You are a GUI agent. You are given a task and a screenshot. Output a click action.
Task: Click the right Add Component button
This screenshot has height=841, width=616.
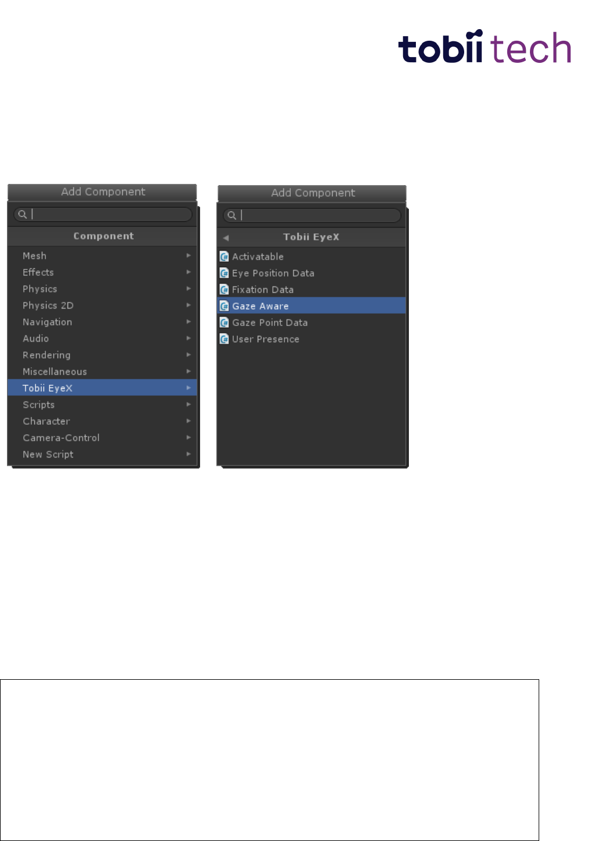pyautogui.click(x=312, y=193)
